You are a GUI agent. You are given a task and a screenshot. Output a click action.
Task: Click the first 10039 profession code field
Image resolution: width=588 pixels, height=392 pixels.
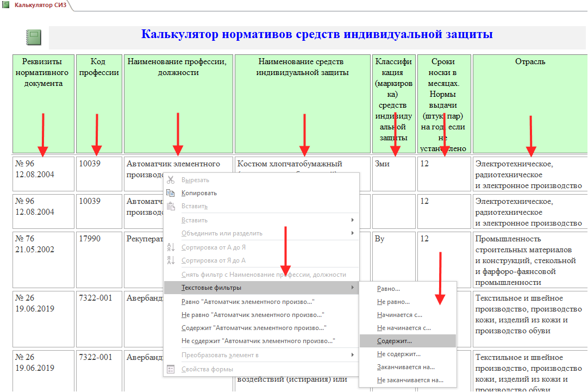pyautogui.click(x=99, y=174)
